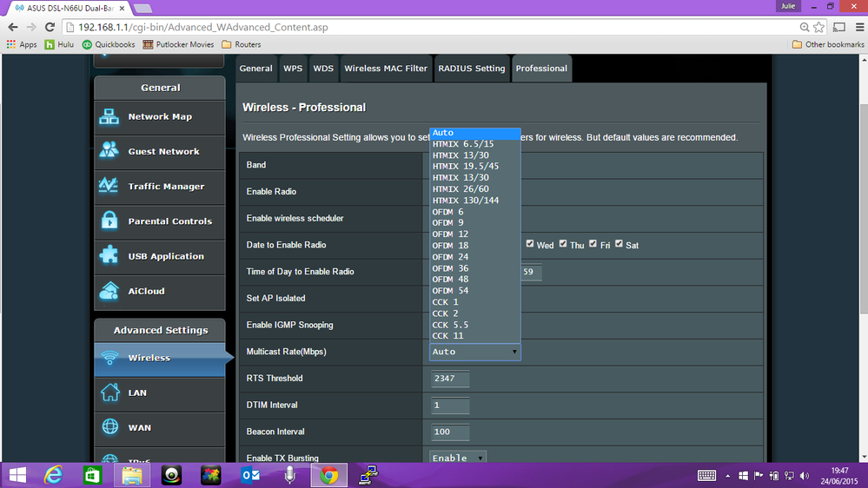This screenshot has height=488, width=868.
Task: Open Putlocker Movies bookmark
Action: click(178, 44)
